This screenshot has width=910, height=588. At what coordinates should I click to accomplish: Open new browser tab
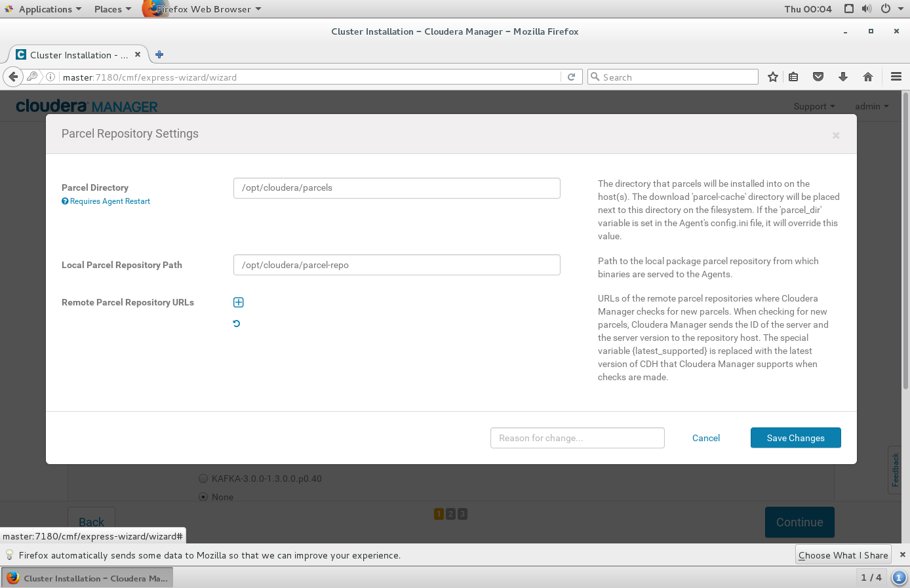(x=159, y=54)
